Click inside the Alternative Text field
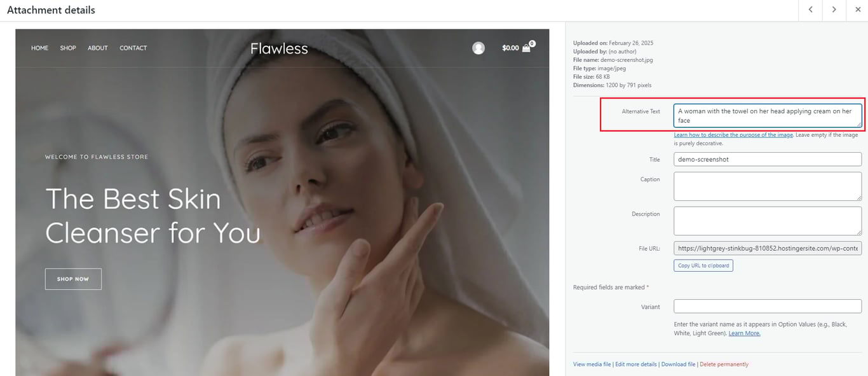 point(767,115)
